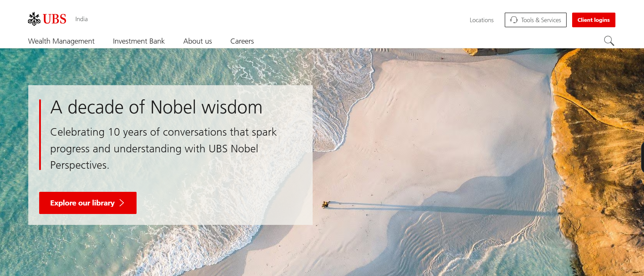Click the red Client logins button
This screenshot has height=276, width=644.
tap(594, 20)
